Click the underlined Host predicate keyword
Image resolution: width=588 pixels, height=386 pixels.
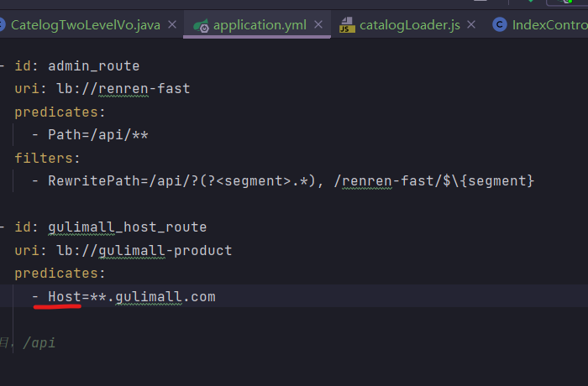(64, 296)
